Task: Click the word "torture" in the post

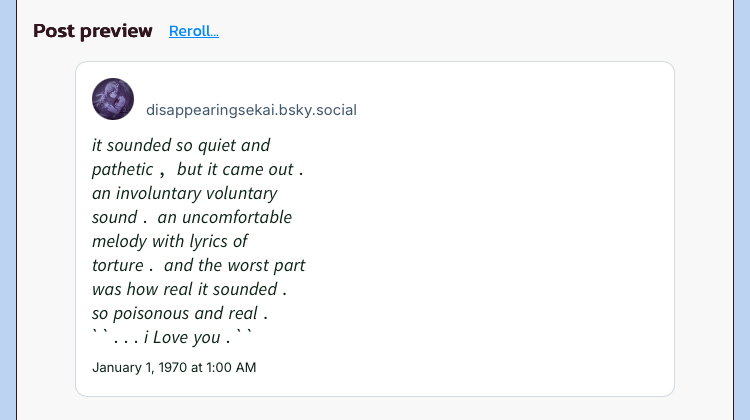Action: 118,265
